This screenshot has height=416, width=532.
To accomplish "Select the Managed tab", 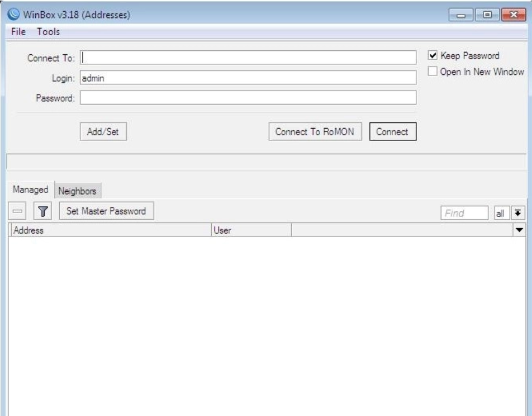I will click(30, 190).
